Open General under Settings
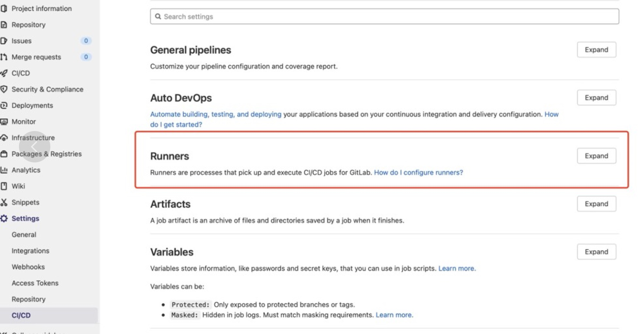644x334 pixels. pyautogui.click(x=24, y=235)
